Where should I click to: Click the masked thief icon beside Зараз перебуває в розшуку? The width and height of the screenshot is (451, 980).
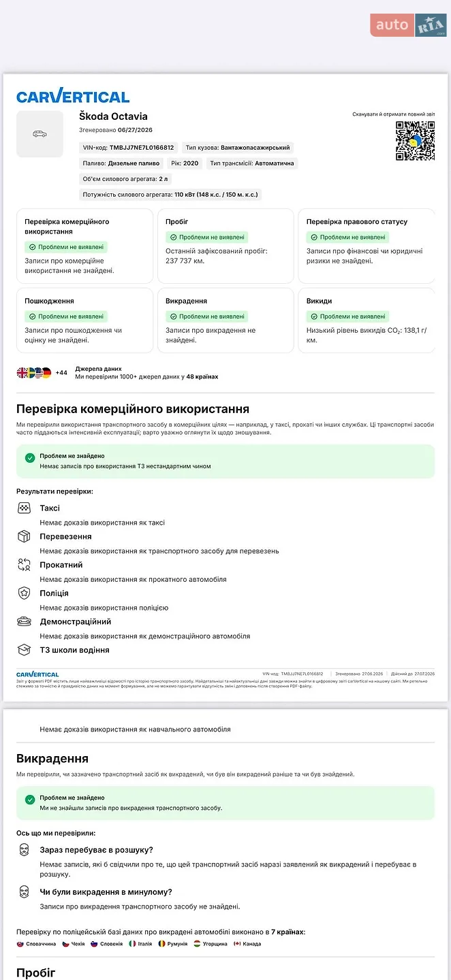[25, 850]
